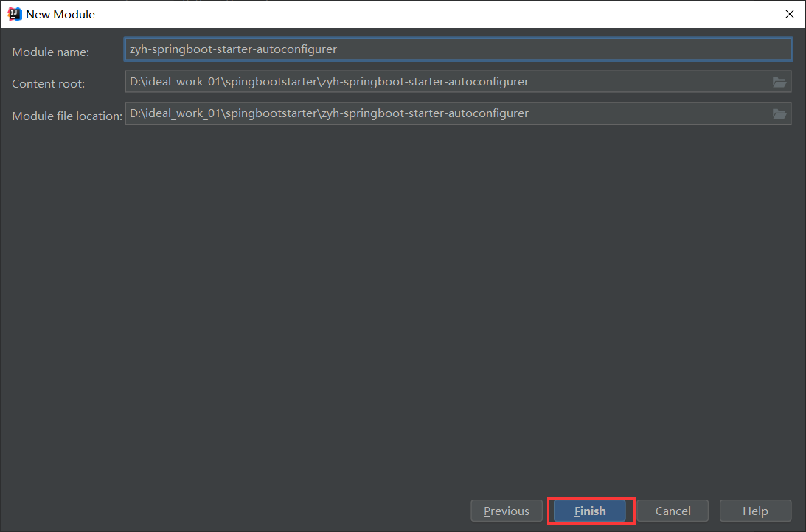
Task: Click the IntelliJ IDEA logo in title bar
Action: click(x=14, y=14)
